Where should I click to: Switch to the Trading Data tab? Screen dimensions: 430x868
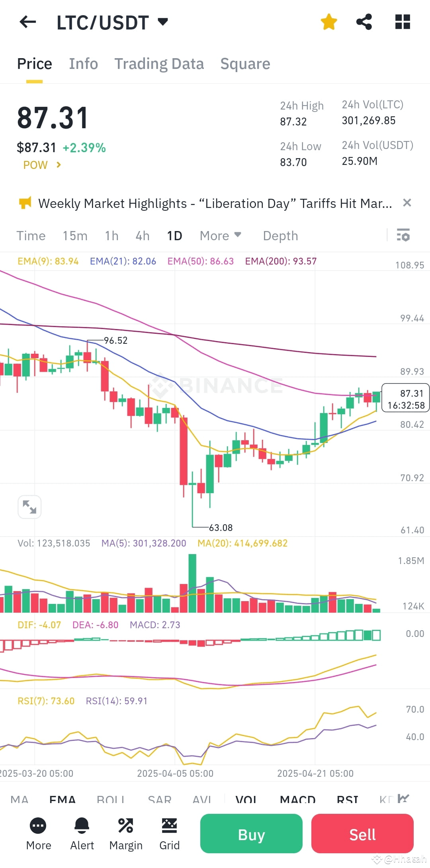pos(159,63)
